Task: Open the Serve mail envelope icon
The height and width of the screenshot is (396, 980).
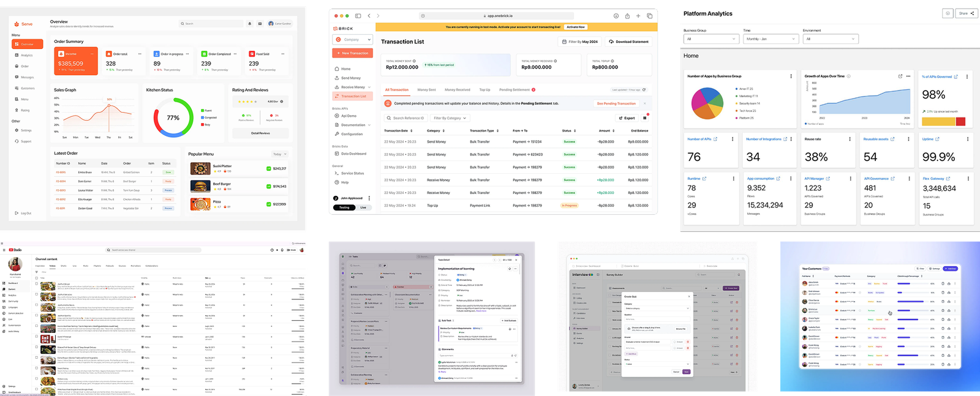Action: pos(260,23)
